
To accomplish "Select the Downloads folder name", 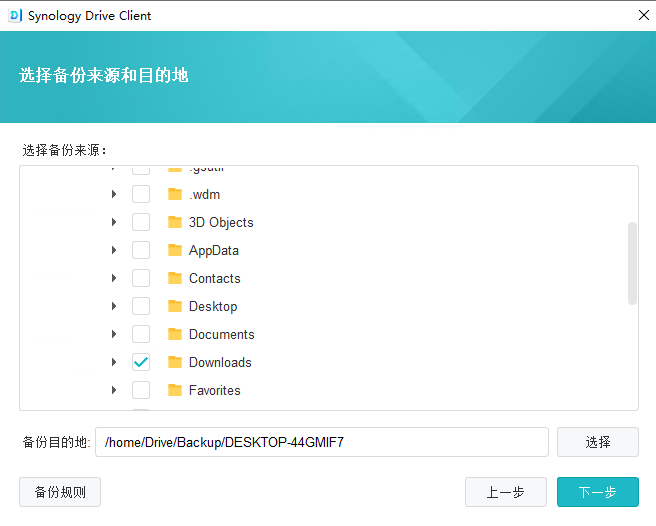I will pos(220,362).
